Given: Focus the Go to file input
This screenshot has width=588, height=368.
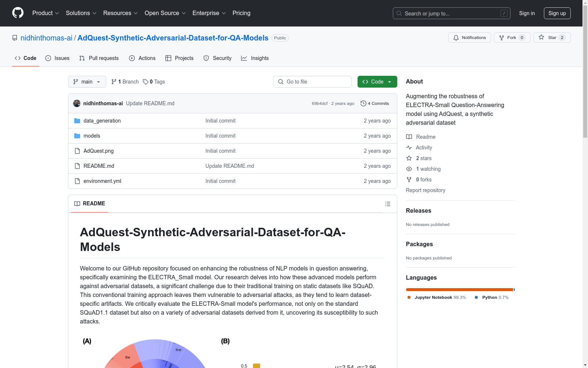Looking at the screenshot, I should 312,82.
